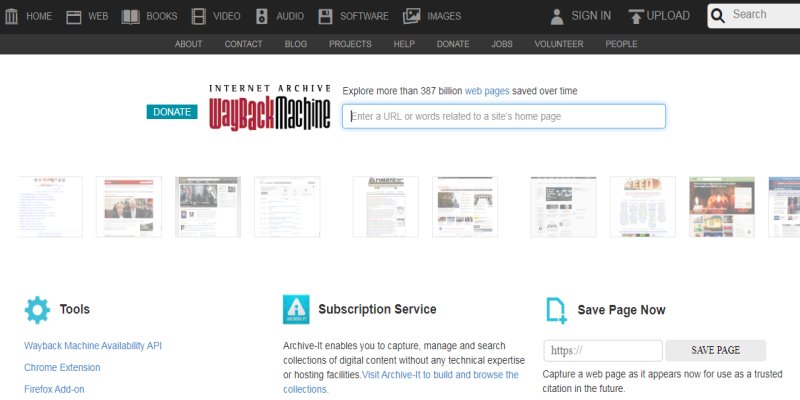Go to the ABOUT page
Viewport: 800px width, 400px height.
coord(188,44)
